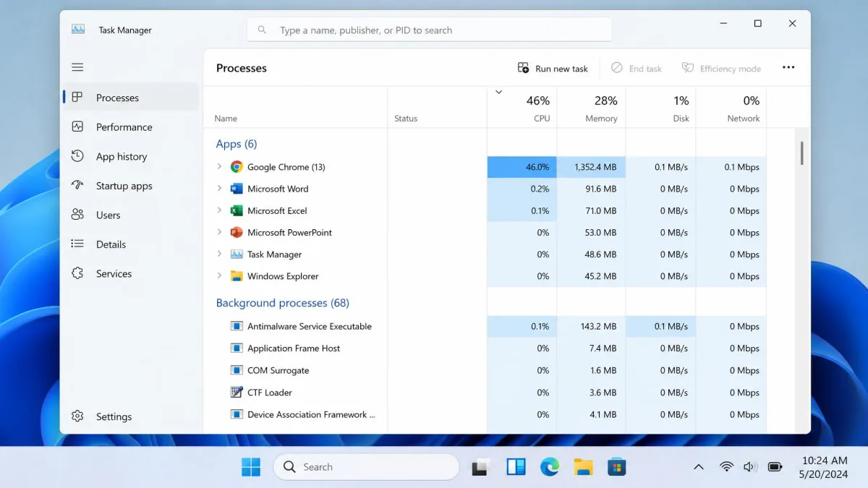Viewport: 868px width, 488px height.
Task: Select the 143.2 MB memory cell
Action: 591,326
